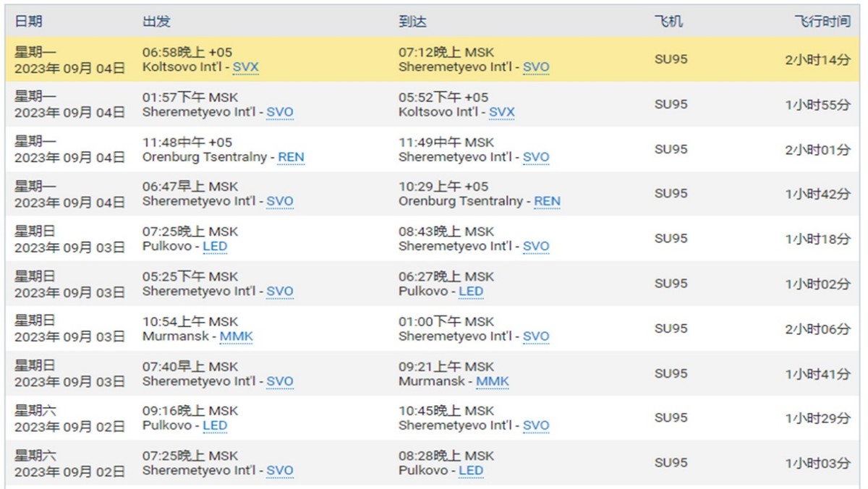The height and width of the screenshot is (489, 868).
Task: Select the 1小时55分 flight duration
Action: tap(818, 105)
